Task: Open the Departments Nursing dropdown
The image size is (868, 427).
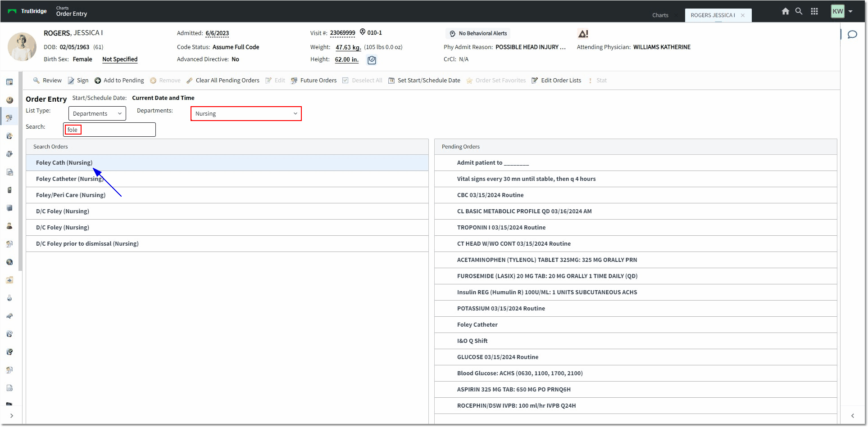Action: (x=246, y=113)
